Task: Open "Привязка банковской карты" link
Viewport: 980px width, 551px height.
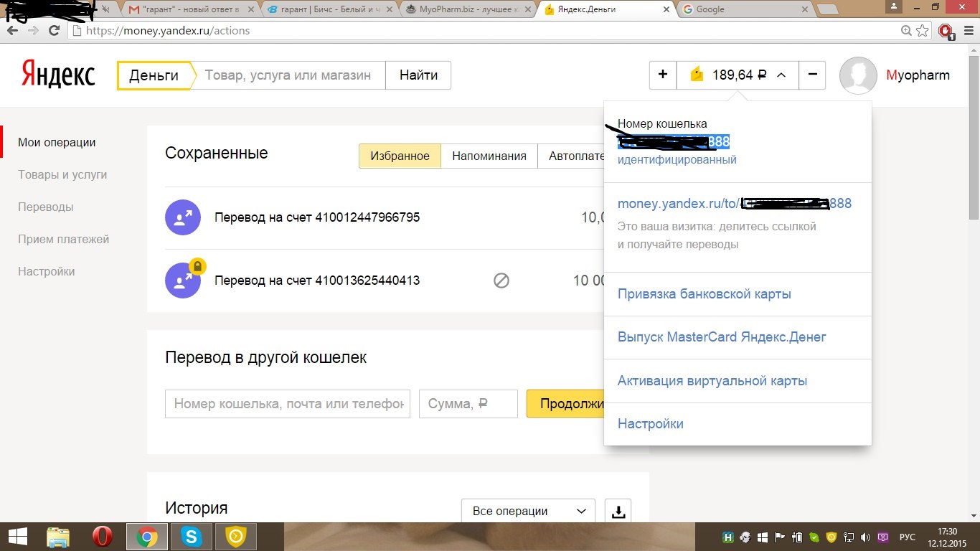Action: tap(704, 294)
